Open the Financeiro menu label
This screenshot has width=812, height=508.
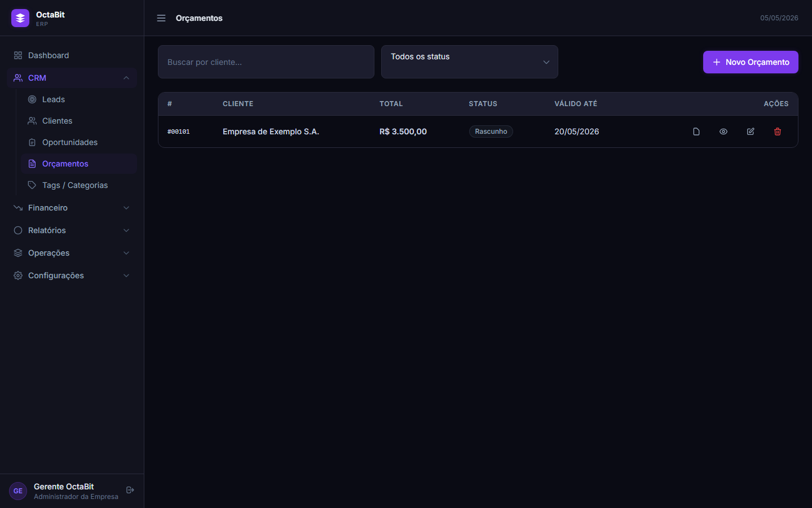tap(48, 208)
